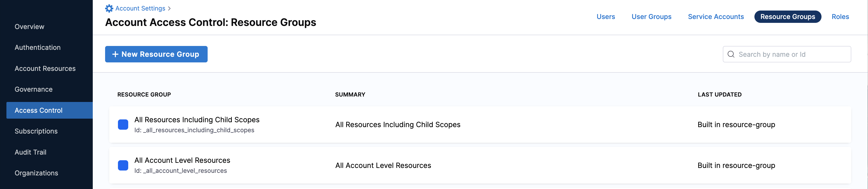Open the Service Accounts tab

click(716, 17)
